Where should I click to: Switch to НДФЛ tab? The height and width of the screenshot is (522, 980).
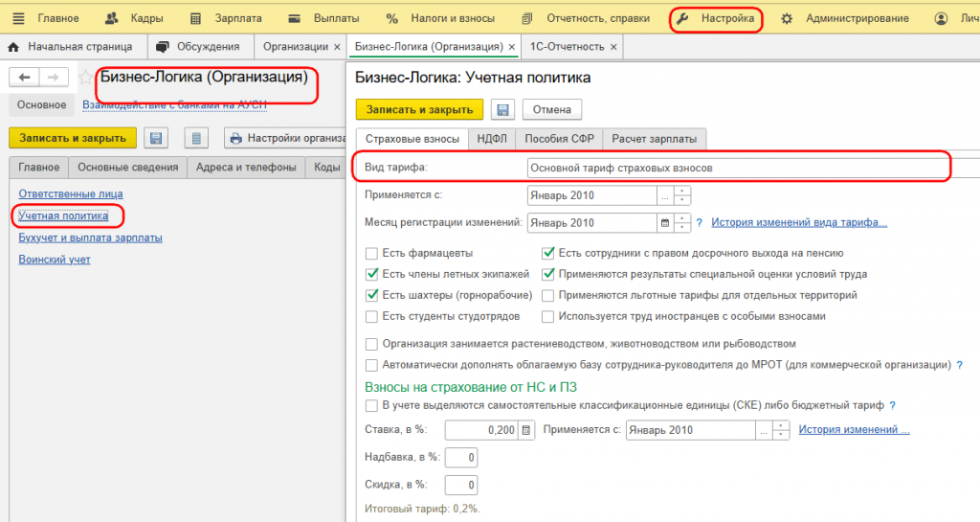492,139
